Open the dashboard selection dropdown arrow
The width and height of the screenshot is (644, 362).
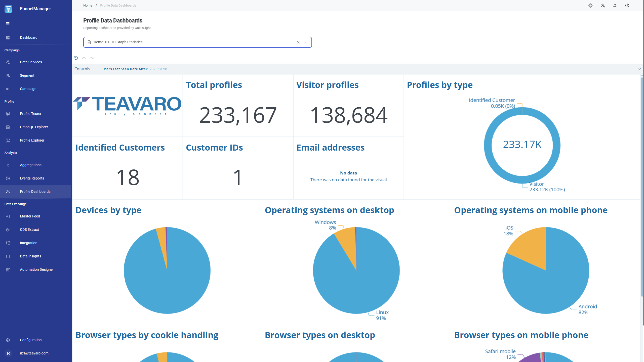click(x=306, y=42)
